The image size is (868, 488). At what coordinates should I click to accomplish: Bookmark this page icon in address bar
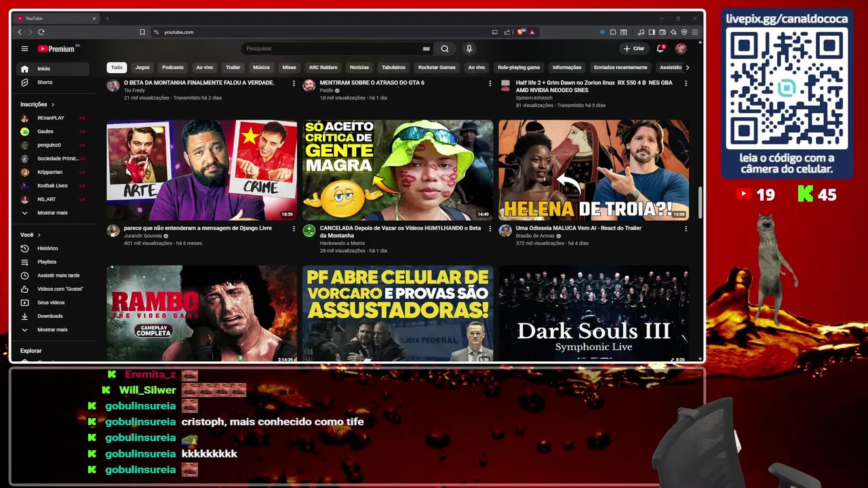pyautogui.click(x=142, y=32)
